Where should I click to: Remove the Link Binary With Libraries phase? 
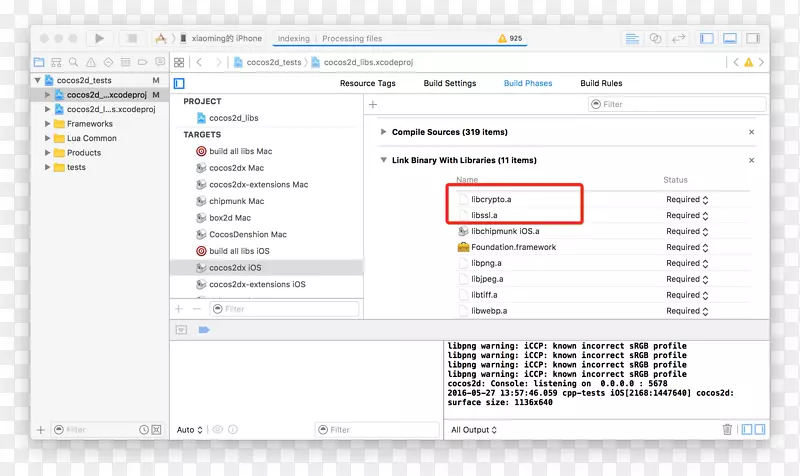pos(752,160)
